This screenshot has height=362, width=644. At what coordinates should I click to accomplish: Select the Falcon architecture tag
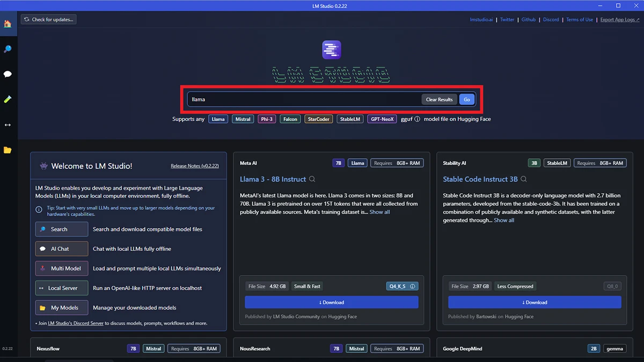tap(290, 119)
